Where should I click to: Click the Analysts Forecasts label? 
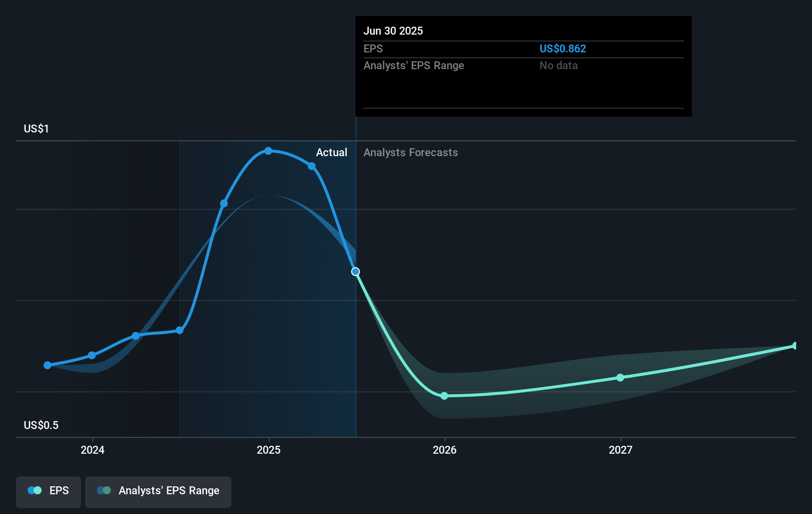[x=410, y=152]
